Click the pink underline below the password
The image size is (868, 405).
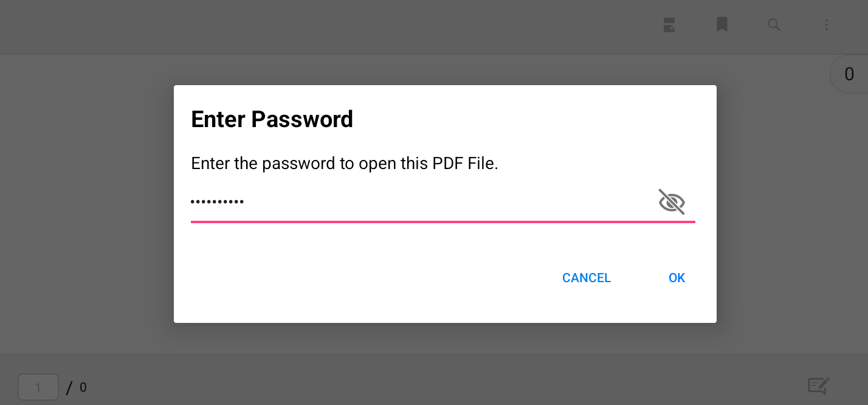[x=443, y=222]
